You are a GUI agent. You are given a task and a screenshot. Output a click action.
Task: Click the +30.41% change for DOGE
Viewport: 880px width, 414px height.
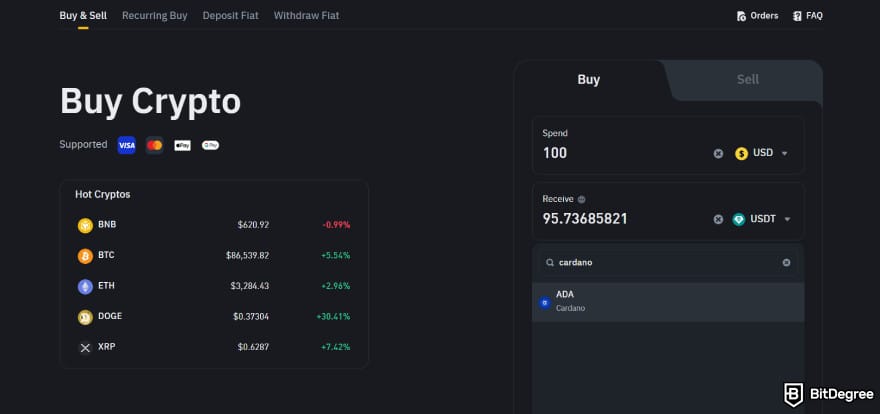[333, 317]
